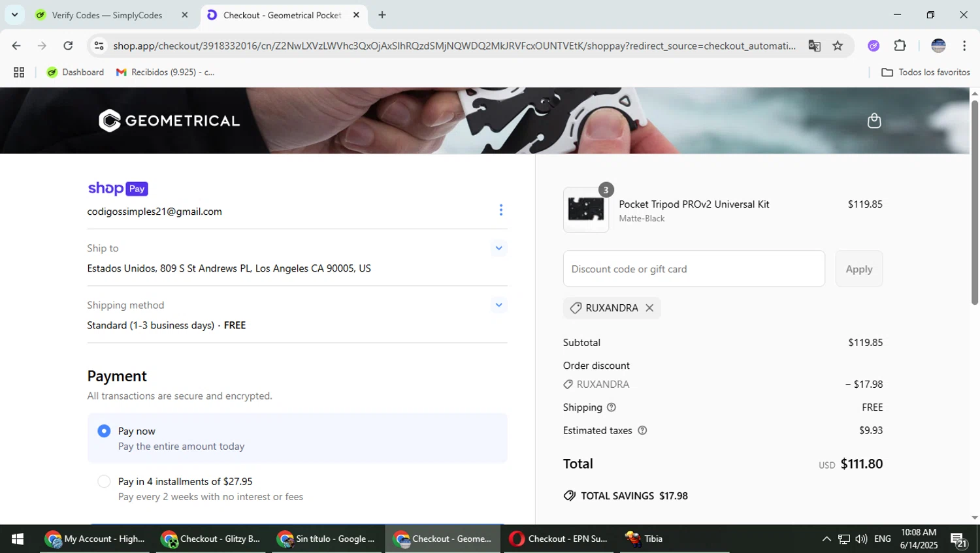Click the page vertical scrollbar
The width and height of the screenshot is (980, 553).
975,202
